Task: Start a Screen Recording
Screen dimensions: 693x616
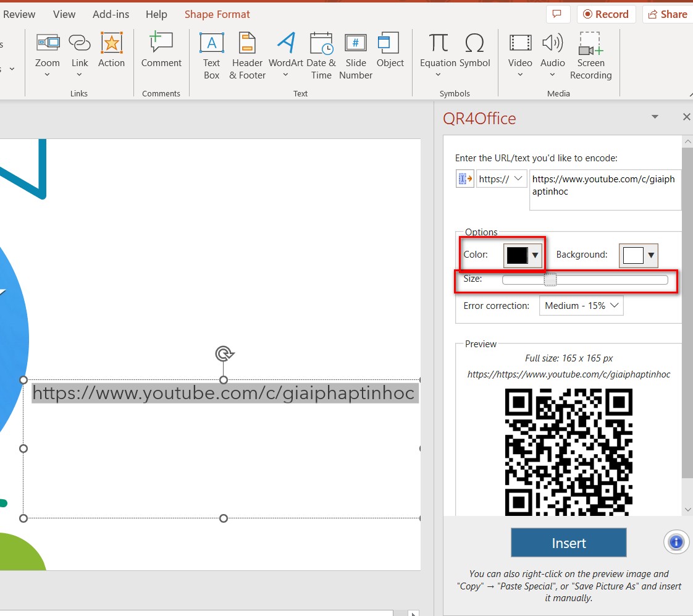Action: [x=591, y=56]
